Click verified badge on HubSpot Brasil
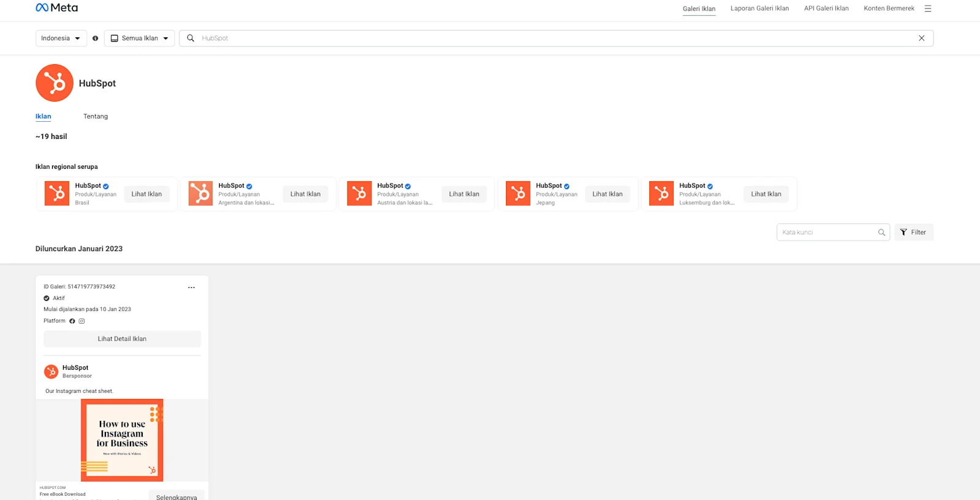The height and width of the screenshot is (500, 980). click(x=106, y=186)
